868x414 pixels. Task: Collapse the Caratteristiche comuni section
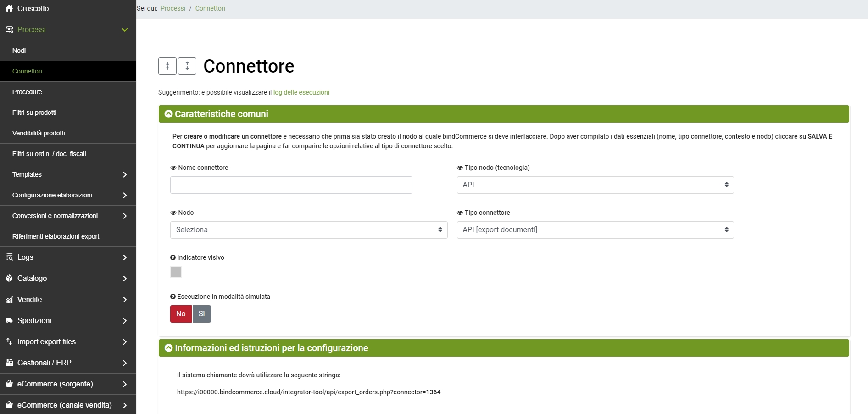click(169, 114)
